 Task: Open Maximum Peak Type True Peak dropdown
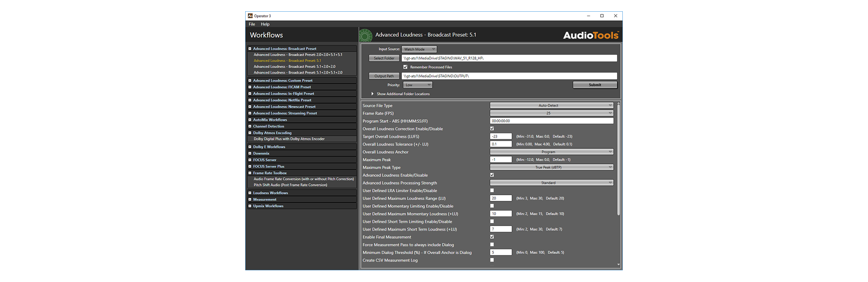[552, 167]
